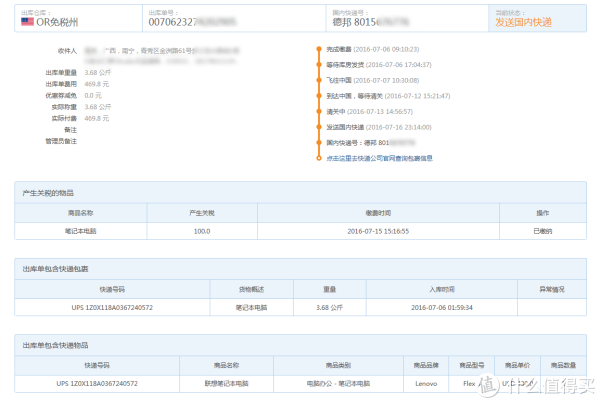The height and width of the screenshot is (403, 600).
Task: Click the 等待库房发货 timeline entry
Action: click(x=378, y=65)
